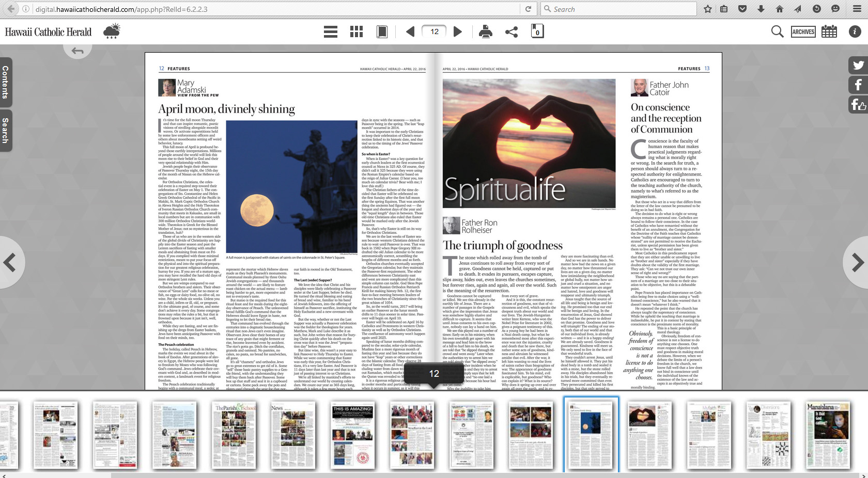
Task: Share on Twitter
Action: coord(858,65)
